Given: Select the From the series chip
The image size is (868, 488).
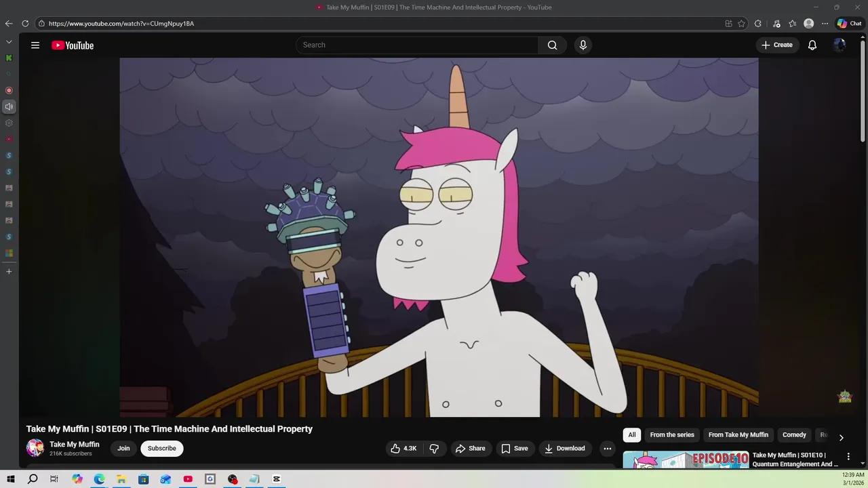Looking at the screenshot, I should 672,435.
